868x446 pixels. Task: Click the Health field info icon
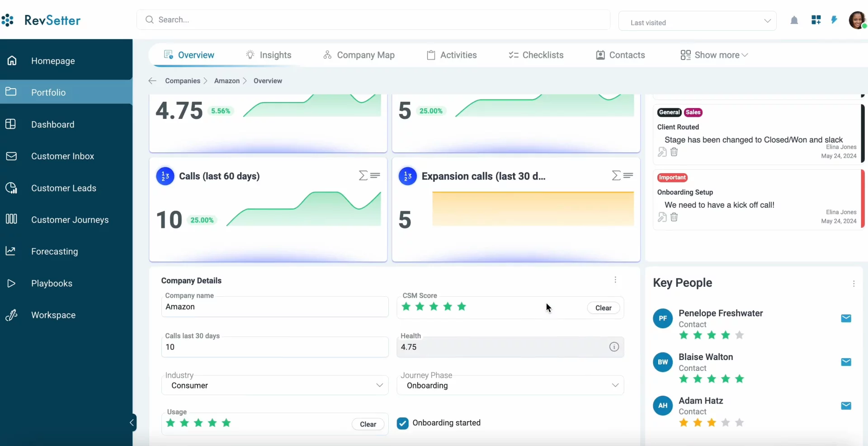[x=613, y=347]
